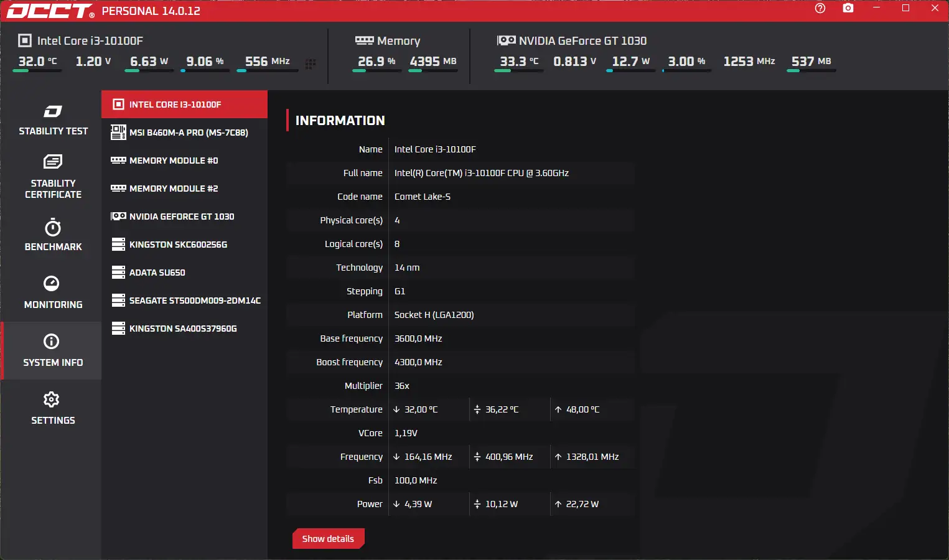Select the Kingston SA400S37960G drive
Viewport: 949px width, 560px height.
(184, 329)
